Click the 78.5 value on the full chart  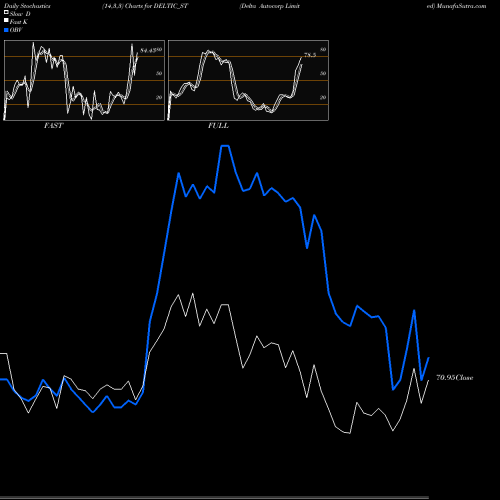pyautogui.click(x=310, y=55)
